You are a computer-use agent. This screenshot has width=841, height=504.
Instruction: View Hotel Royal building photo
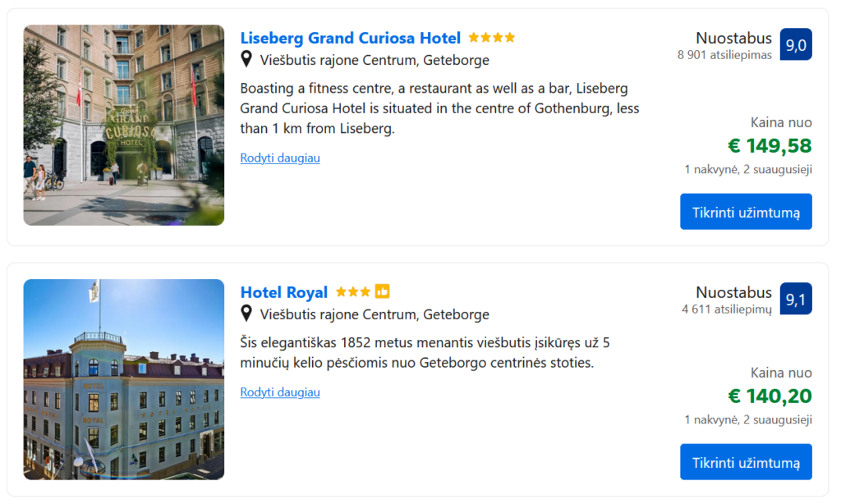(x=124, y=379)
